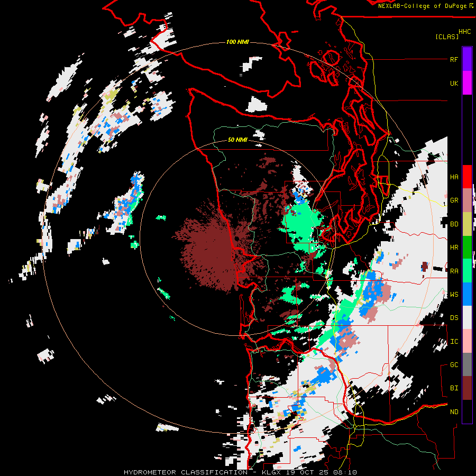
Task: Click the IC legend label
Action: pos(454,342)
